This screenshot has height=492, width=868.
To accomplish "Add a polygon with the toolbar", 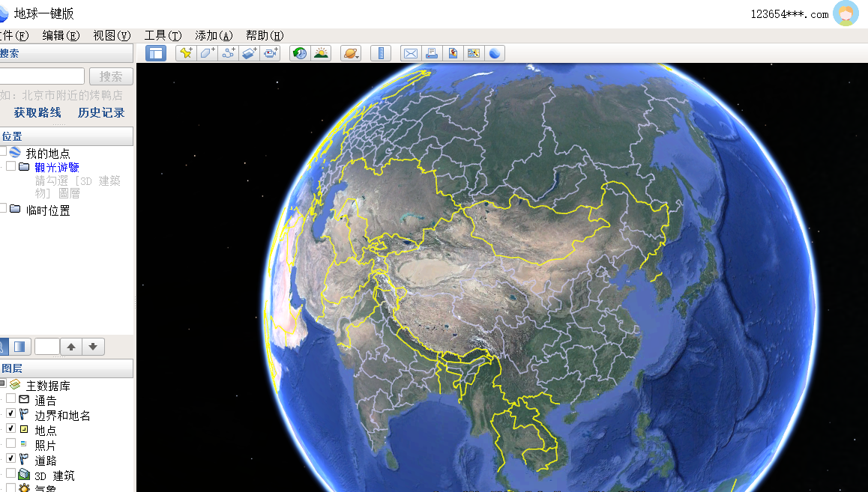I will pyautogui.click(x=207, y=53).
